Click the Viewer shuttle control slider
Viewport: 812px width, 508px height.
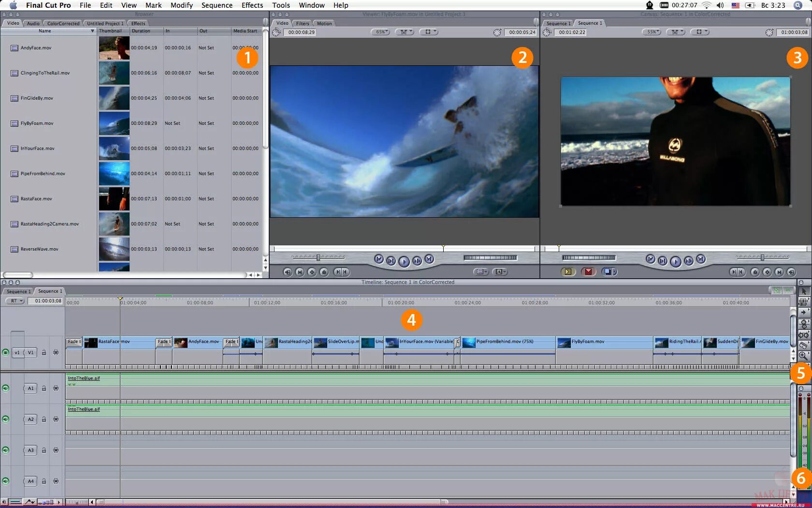[319, 257]
